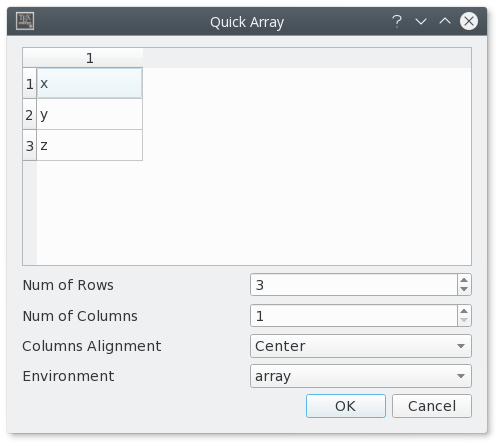
Task: Select row 2 via its row header
Action: [x=29, y=114]
